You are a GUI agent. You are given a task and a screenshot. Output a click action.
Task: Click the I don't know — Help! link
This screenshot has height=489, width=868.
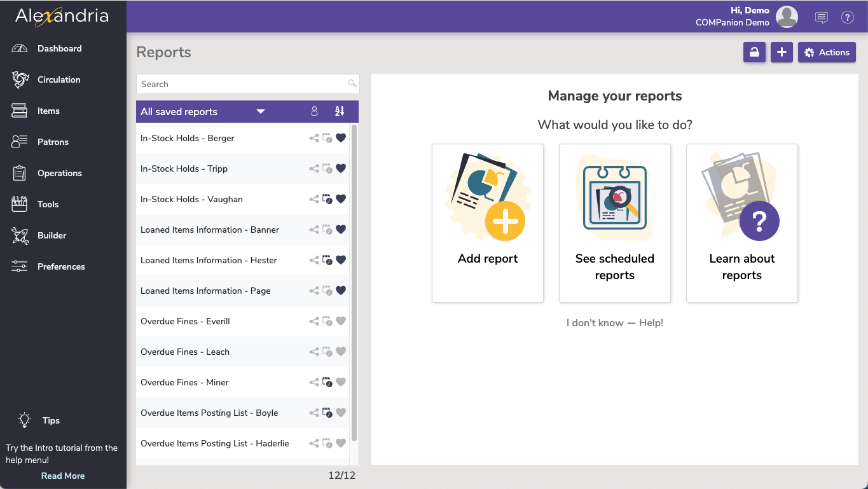point(614,323)
